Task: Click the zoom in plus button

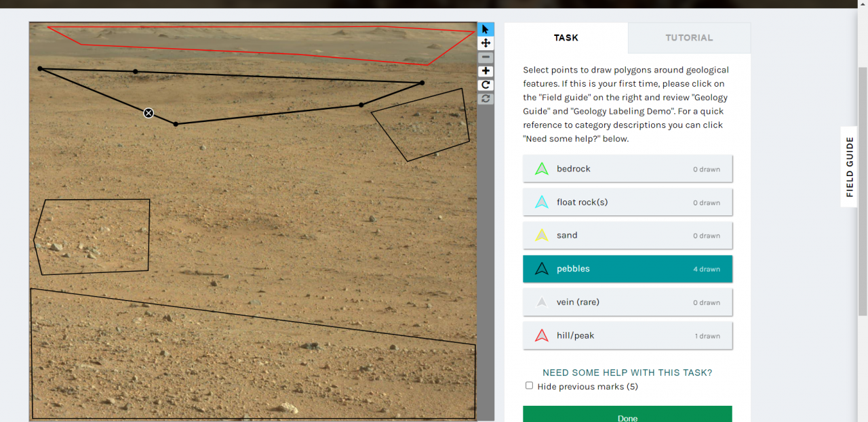Action: 486,71
